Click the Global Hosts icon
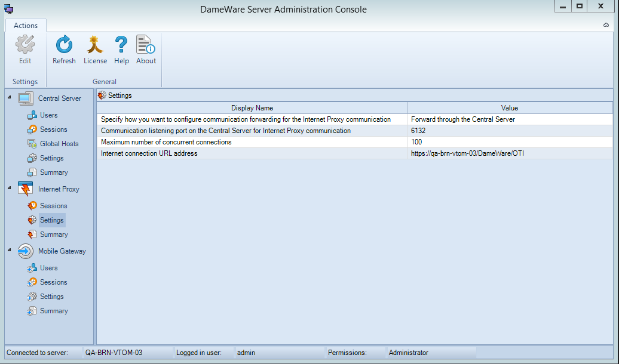Viewport: 619px width, 364px height. (32, 144)
